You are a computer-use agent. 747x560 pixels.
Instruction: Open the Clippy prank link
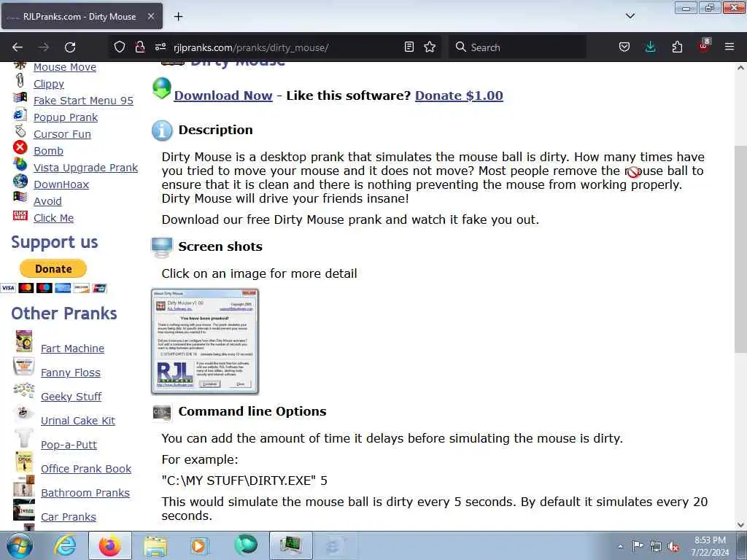(49, 84)
